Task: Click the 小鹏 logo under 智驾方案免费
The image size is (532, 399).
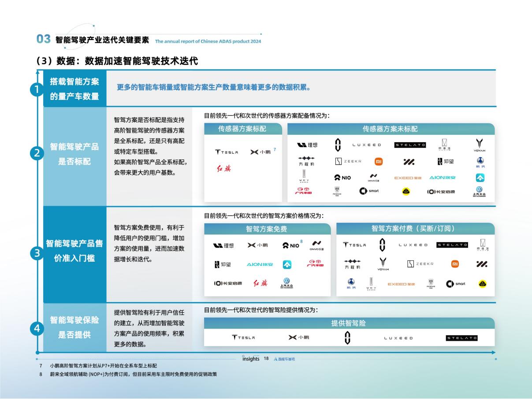Action: click(x=258, y=245)
